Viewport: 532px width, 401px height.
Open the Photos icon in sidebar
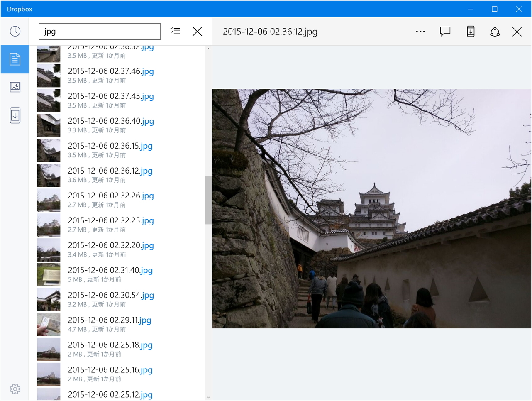coord(15,87)
